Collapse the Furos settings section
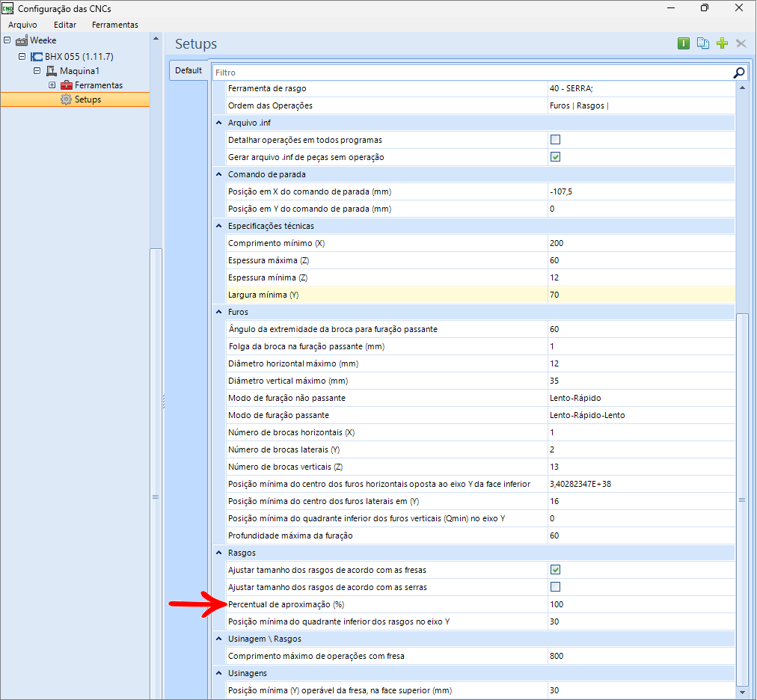The height and width of the screenshot is (700, 757). (218, 312)
